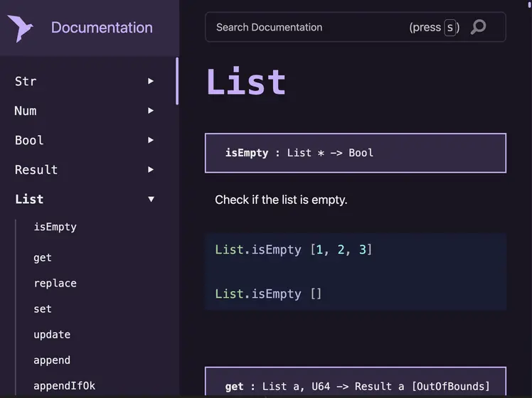The width and height of the screenshot is (532, 398).
Task: Jump to replace function entry
Action: point(55,284)
